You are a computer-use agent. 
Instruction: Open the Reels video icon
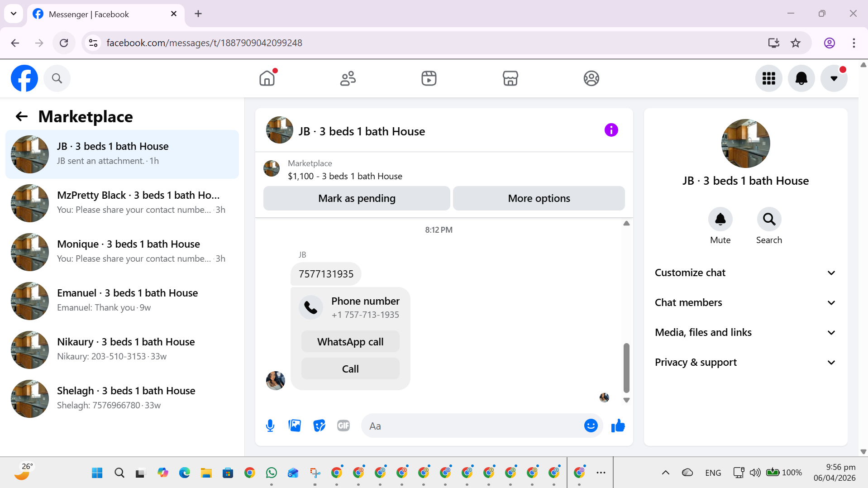429,78
